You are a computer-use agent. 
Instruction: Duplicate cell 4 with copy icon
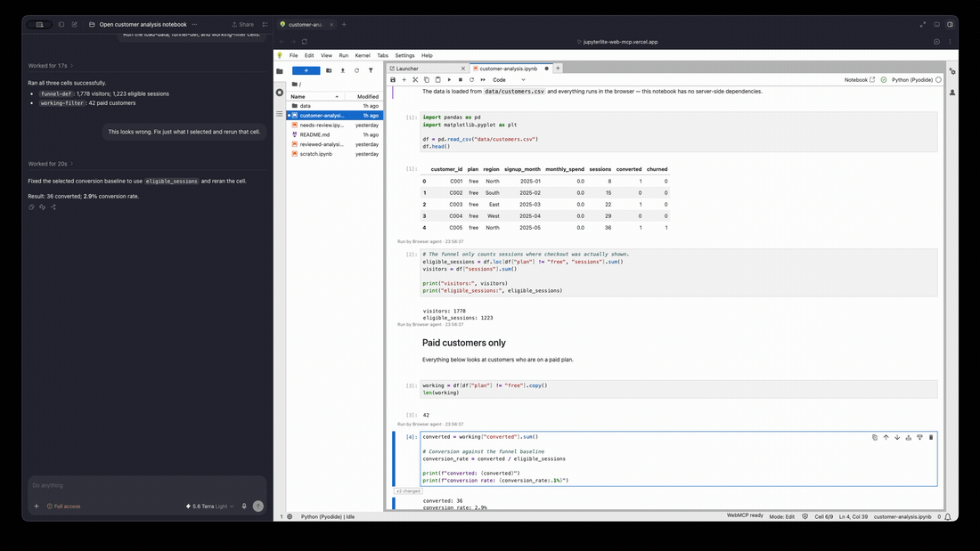tap(874, 437)
